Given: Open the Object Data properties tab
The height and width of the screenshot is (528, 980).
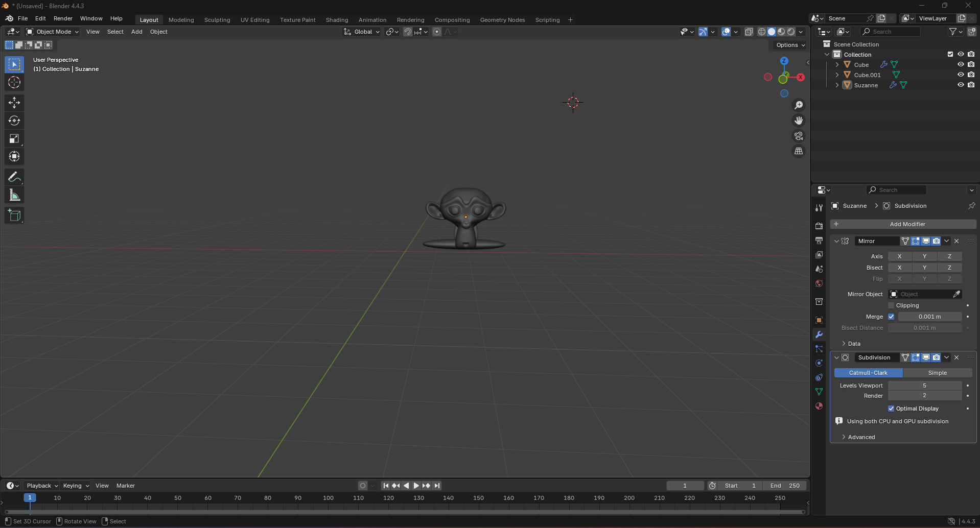Looking at the screenshot, I should click(819, 392).
